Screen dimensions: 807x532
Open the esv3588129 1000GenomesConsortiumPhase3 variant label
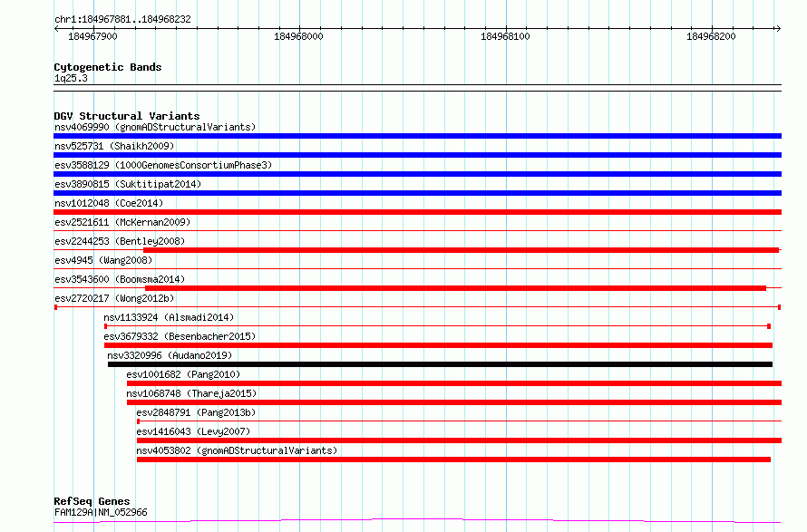pos(163,165)
